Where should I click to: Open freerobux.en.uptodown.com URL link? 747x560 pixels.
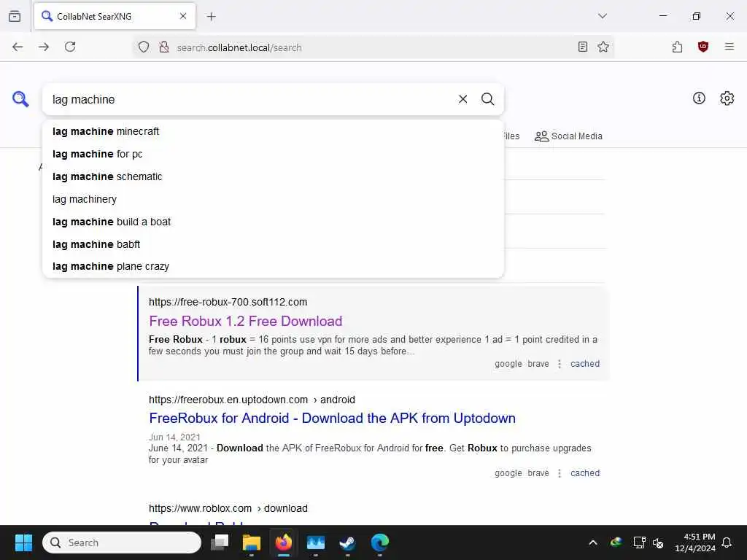pyautogui.click(x=252, y=400)
